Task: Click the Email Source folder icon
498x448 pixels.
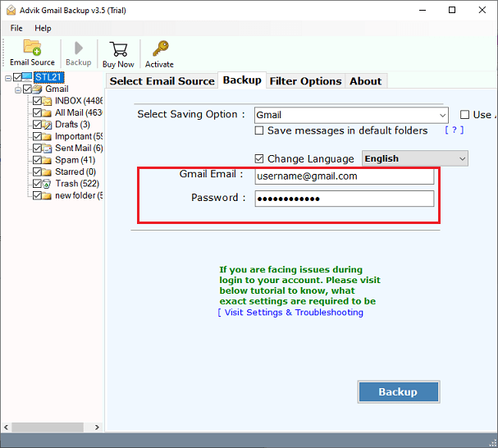Action: tap(32, 48)
